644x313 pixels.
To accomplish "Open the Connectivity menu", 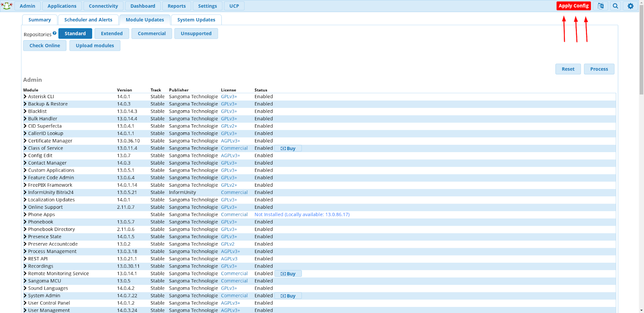I will pyautogui.click(x=103, y=6).
